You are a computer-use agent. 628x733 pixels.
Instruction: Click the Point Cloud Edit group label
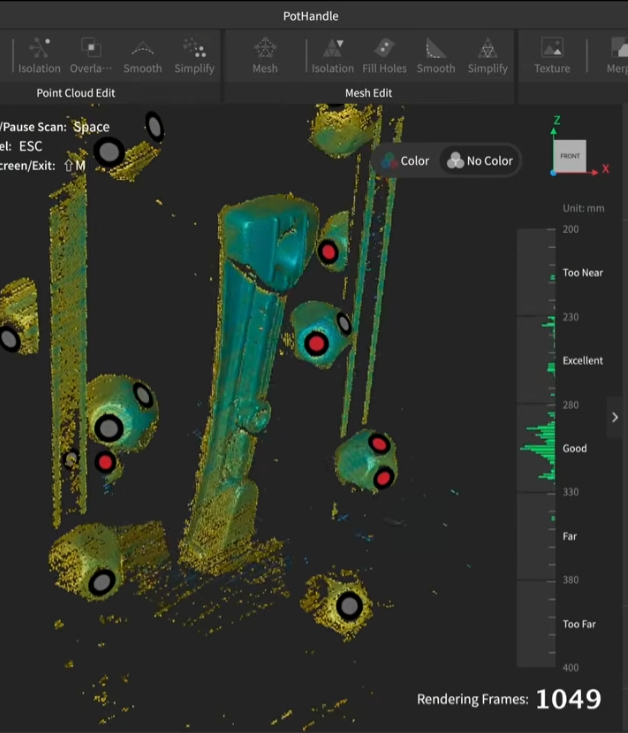click(x=76, y=93)
